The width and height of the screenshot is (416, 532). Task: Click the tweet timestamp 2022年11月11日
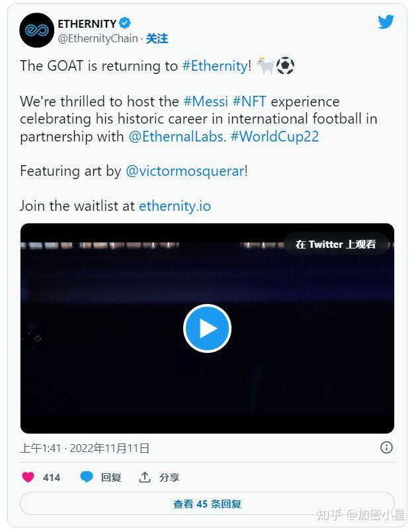(x=110, y=447)
